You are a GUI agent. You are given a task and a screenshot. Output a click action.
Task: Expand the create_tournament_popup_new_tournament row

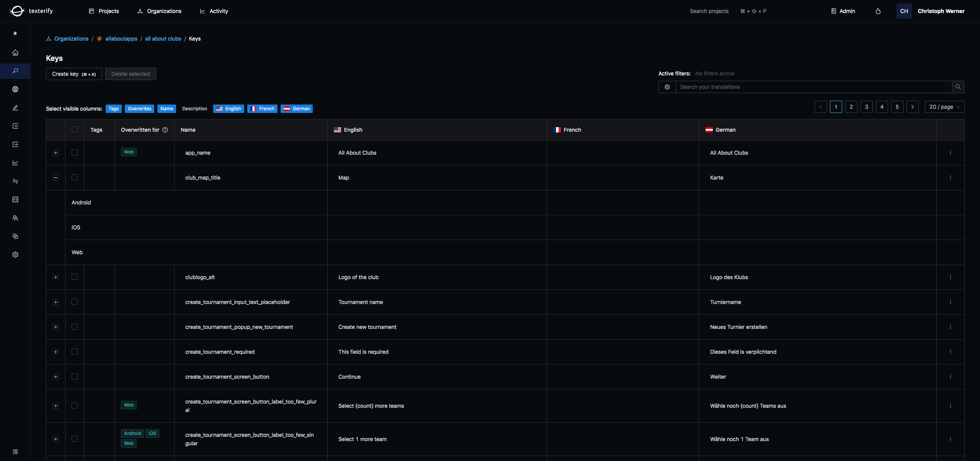click(x=56, y=327)
